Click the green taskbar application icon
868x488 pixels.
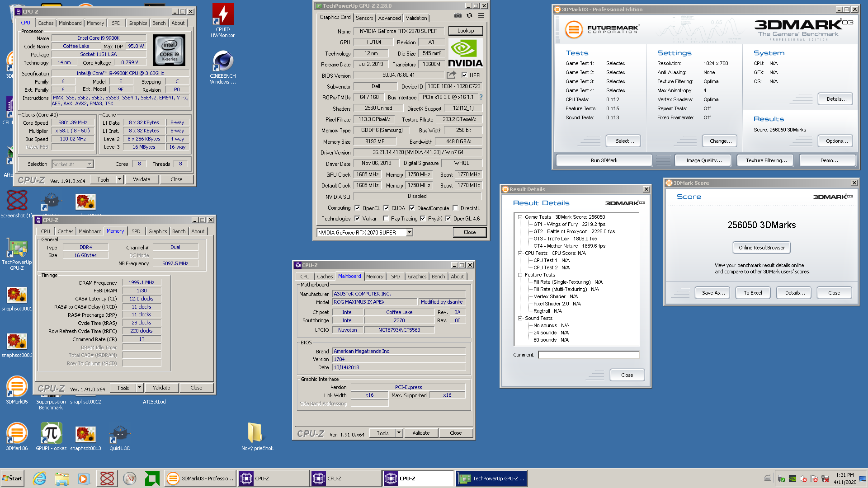pyautogui.click(x=152, y=479)
